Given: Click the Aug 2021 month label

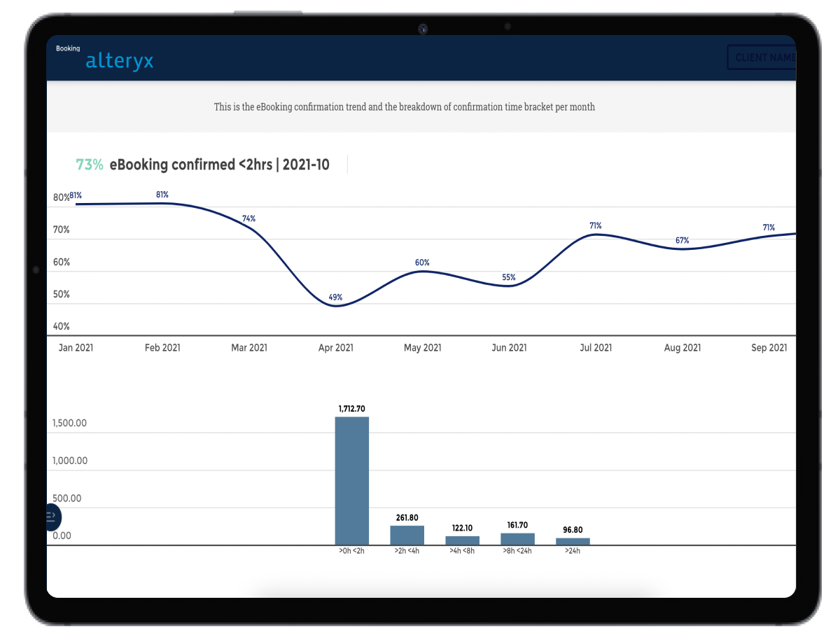Looking at the screenshot, I should tap(682, 347).
